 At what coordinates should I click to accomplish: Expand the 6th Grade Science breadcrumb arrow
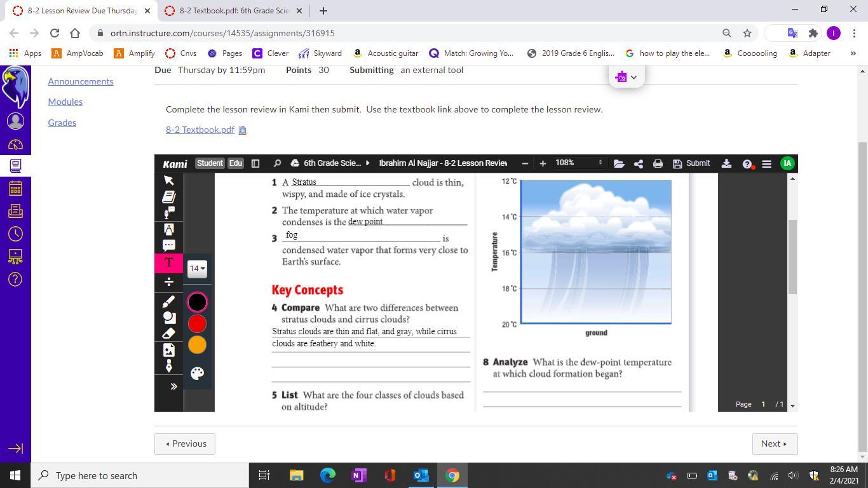pyautogui.click(x=367, y=163)
